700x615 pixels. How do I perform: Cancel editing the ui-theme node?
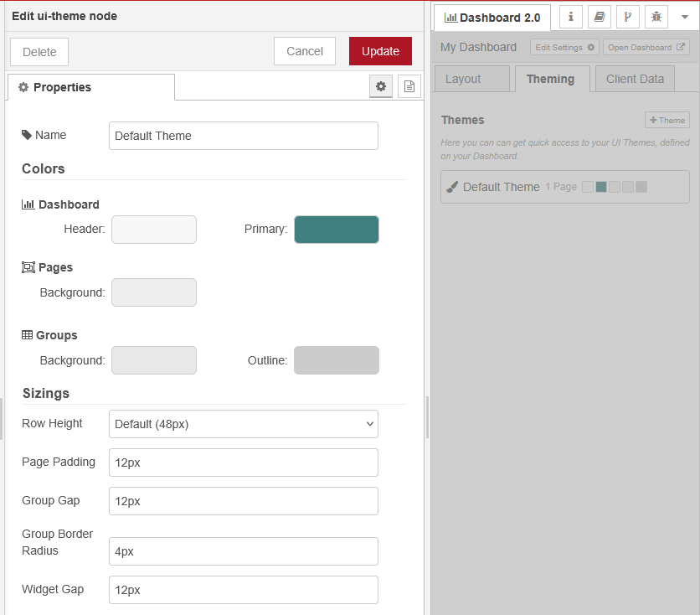[305, 51]
